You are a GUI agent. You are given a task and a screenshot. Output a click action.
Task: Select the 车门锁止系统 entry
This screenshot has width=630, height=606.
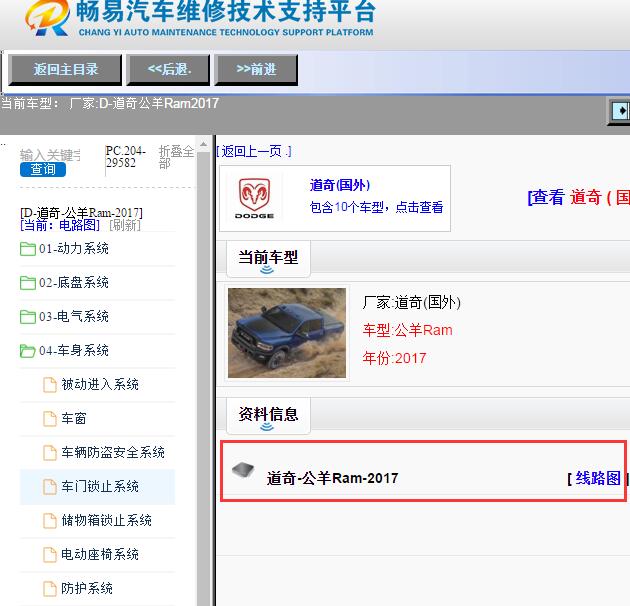click(100, 487)
